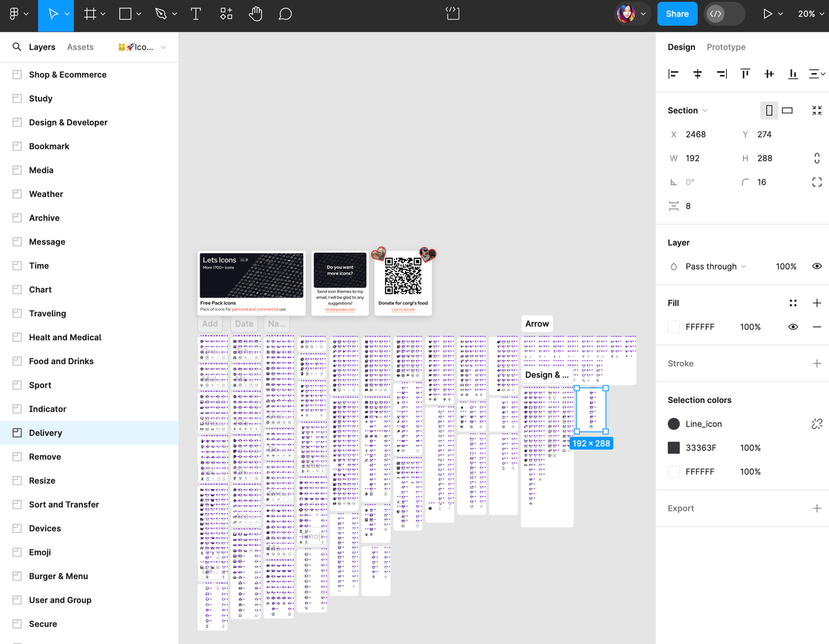Align horizontal centers

coord(698,74)
